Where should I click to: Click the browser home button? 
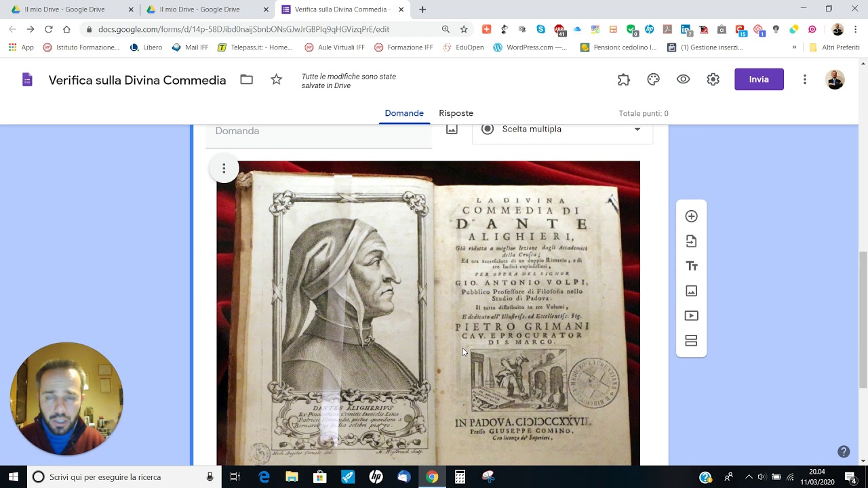[x=66, y=29]
